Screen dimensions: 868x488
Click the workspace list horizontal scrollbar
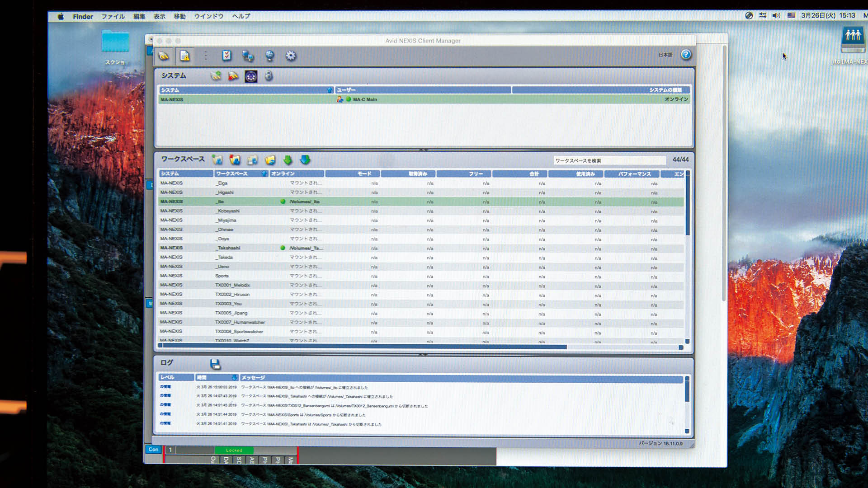coord(364,347)
